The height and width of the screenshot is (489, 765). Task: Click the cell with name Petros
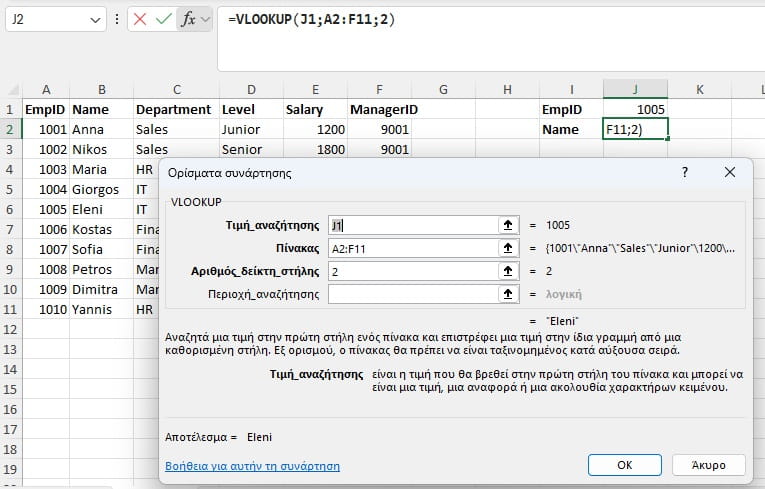coord(101,269)
